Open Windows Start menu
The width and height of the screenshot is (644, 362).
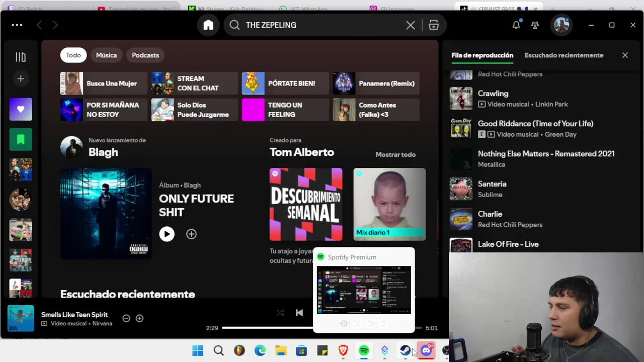pyautogui.click(x=198, y=350)
